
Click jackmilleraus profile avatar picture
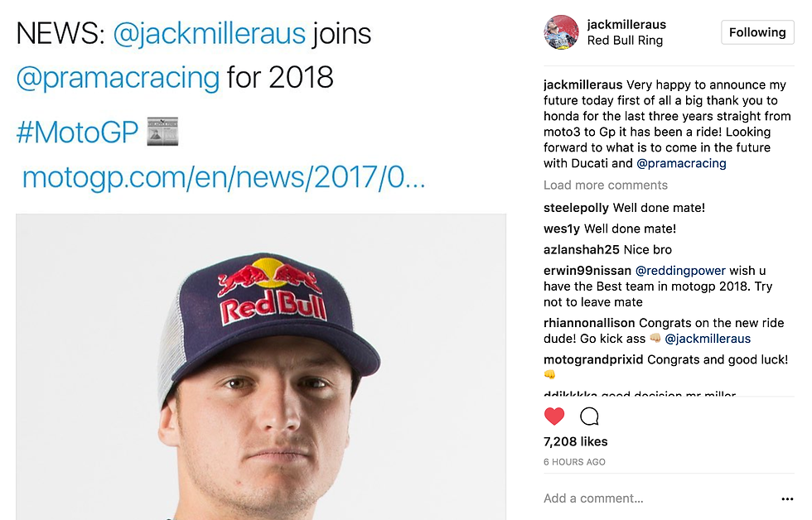click(x=561, y=32)
